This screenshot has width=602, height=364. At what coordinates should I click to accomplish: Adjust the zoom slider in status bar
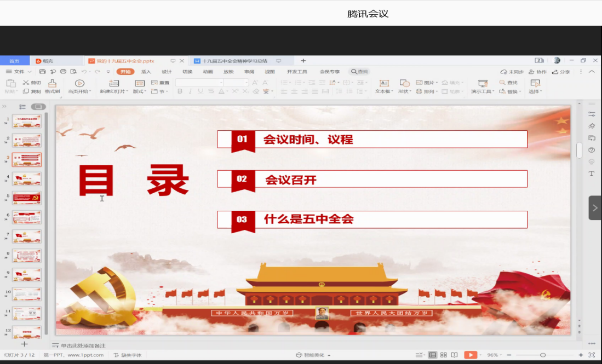543,355
